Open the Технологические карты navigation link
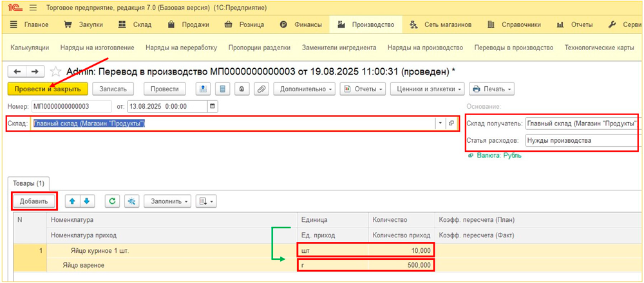Viewport: 644px width, 283px height. (x=599, y=48)
